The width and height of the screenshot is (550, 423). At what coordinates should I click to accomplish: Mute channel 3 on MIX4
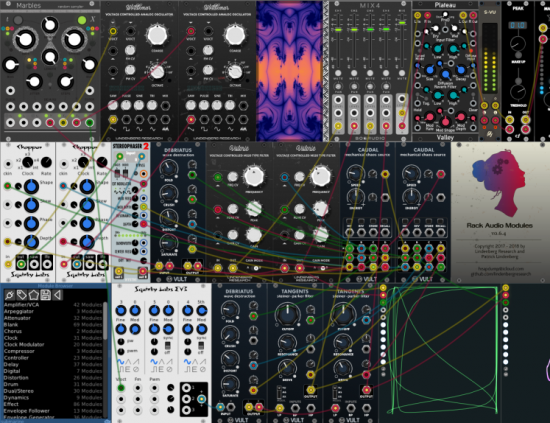[370, 73]
